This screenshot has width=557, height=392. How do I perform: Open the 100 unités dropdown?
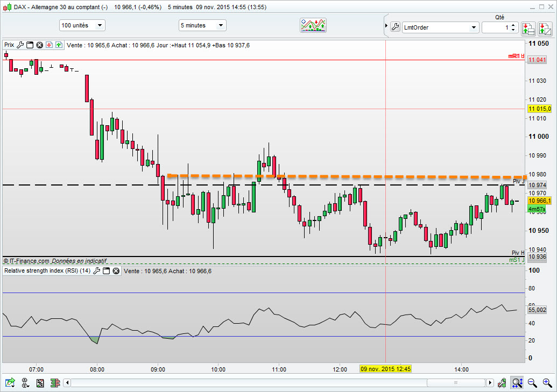click(82, 25)
